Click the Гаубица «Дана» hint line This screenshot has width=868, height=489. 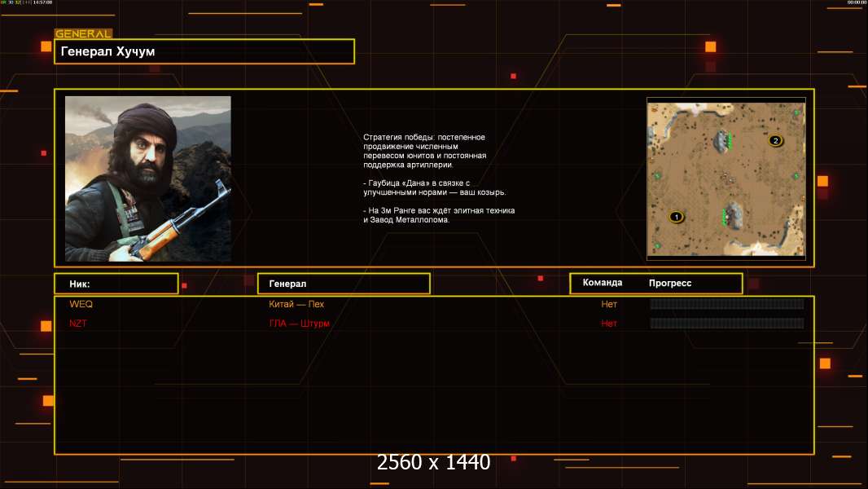[435, 187]
